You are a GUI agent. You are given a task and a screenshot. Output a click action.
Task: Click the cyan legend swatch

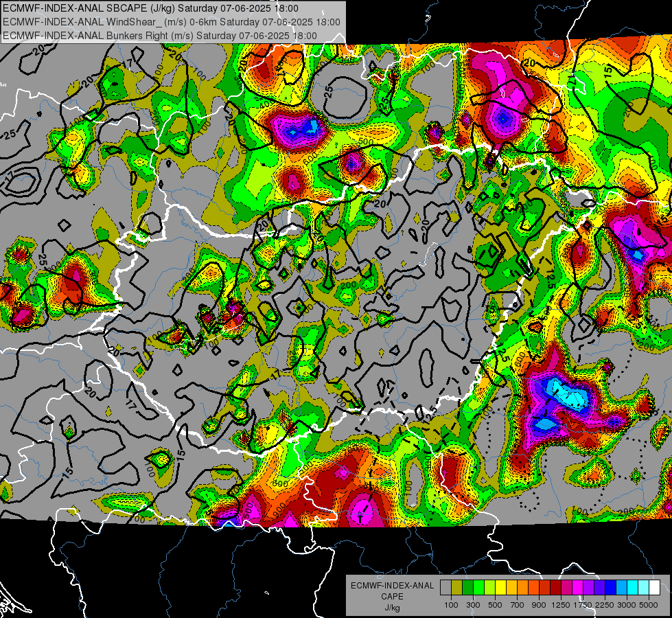(633, 587)
